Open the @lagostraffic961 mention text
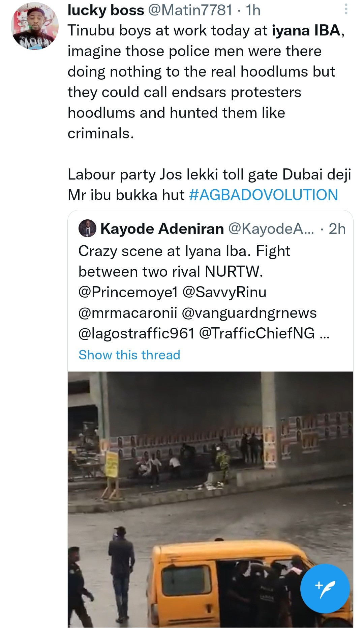 click(136, 333)
